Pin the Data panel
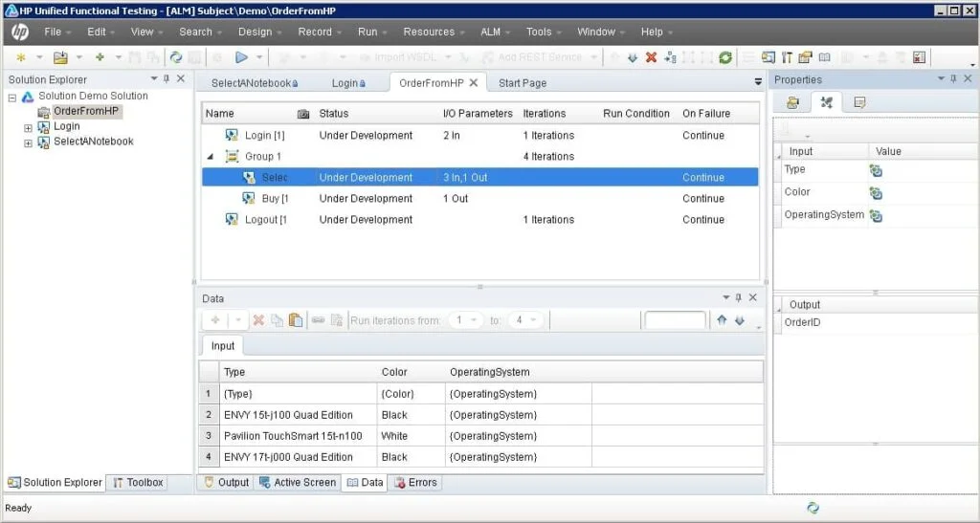 [738, 297]
